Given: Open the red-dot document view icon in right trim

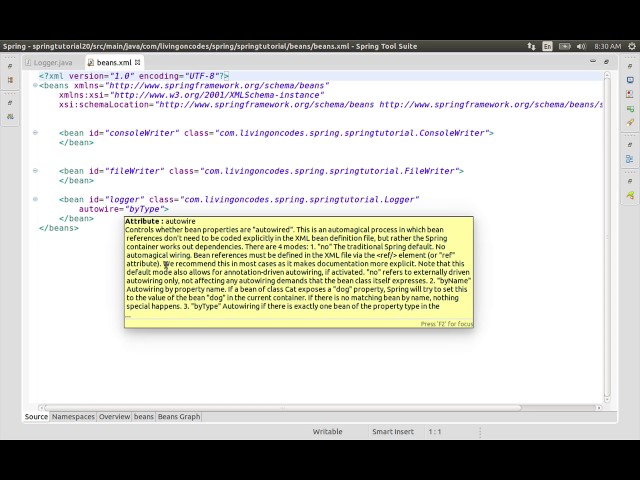Looking at the screenshot, I should pyautogui.click(x=630, y=94).
